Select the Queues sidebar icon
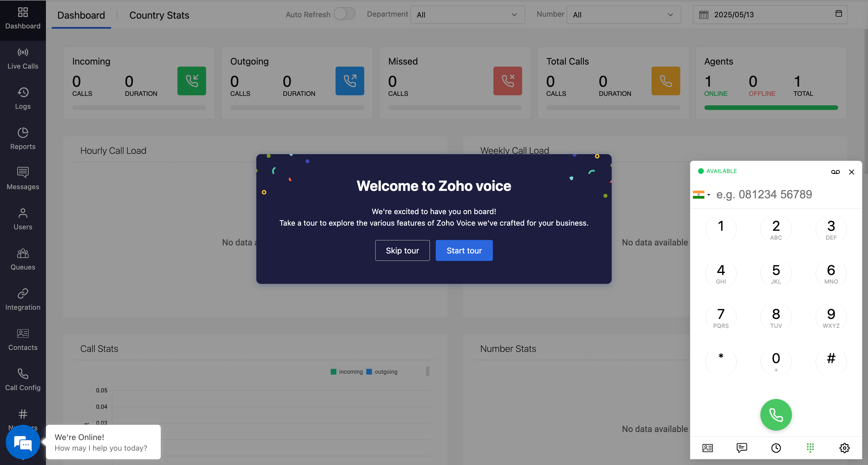This screenshot has width=868, height=465. (x=23, y=259)
